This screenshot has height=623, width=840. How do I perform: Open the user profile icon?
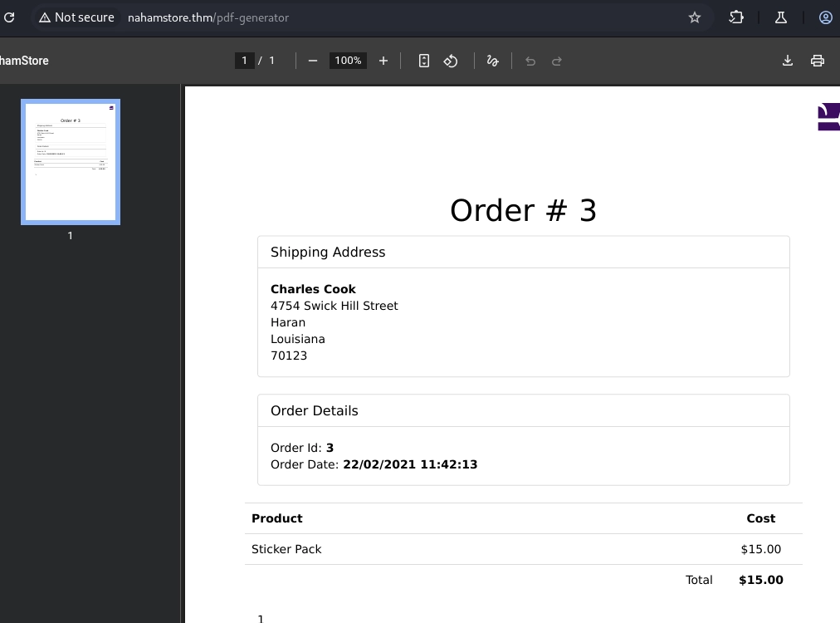point(826,17)
